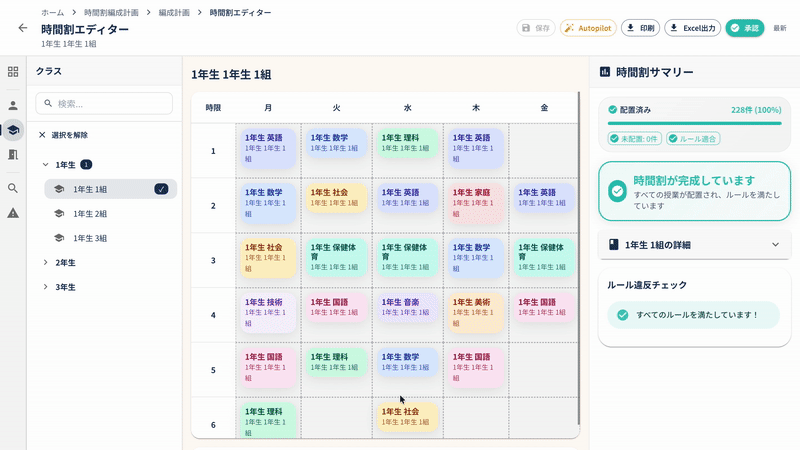Screen dimensions: 800x450
Task: Open the building icon in left sidebar
Action: [x=13, y=155]
